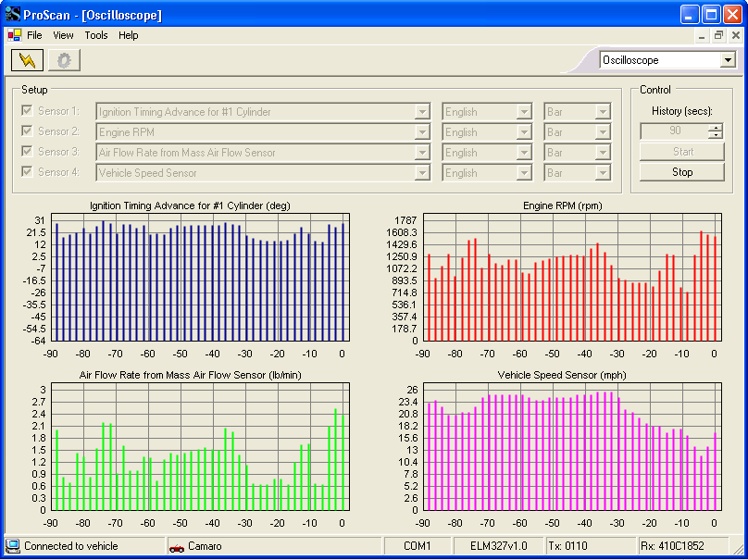Click the red Camaro car icon
The image size is (748, 560).
tap(177, 547)
